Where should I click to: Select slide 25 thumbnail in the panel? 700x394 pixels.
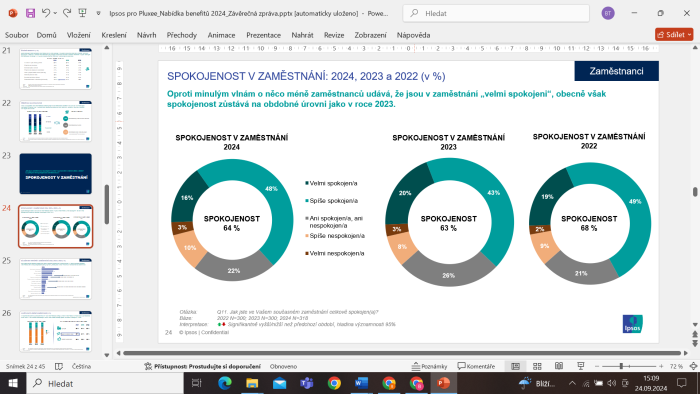(55, 279)
